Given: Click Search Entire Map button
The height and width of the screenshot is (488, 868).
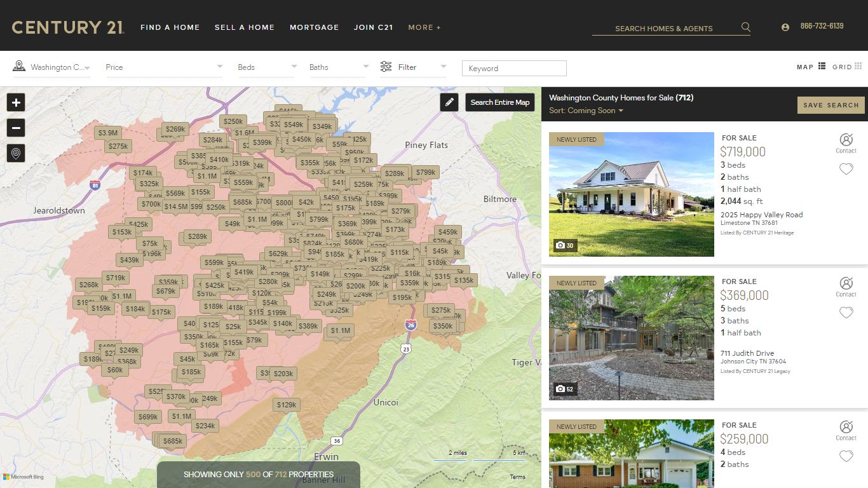Looking at the screenshot, I should tap(499, 102).
